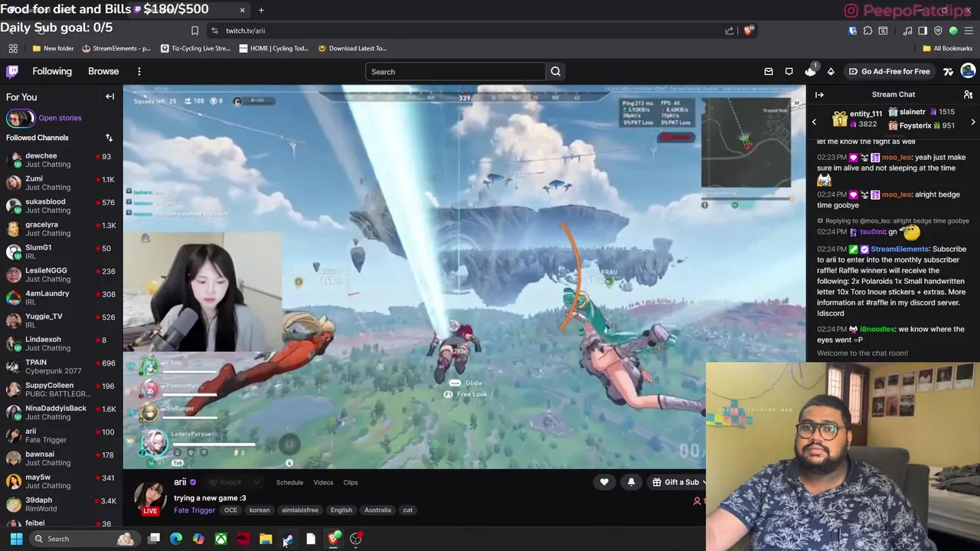This screenshot has width=980, height=551.
Task: Expand the Gift a Sub dropdown
Action: coord(703,482)
